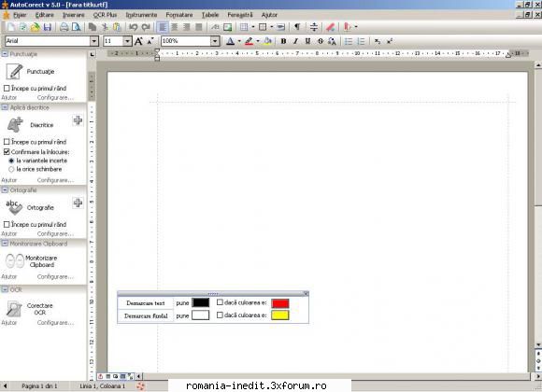
Task: Click the Corectare OCR magnifier icon
Action: tap(15, 308)
